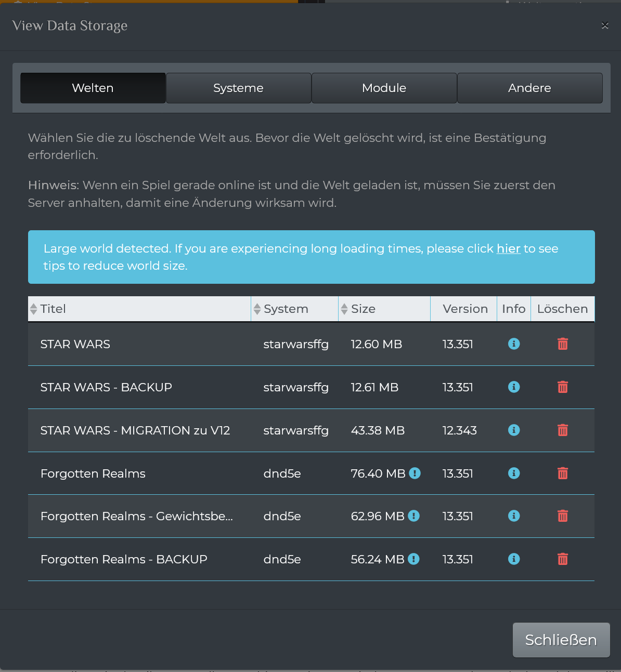Follow the 'hier' link in the large world notice
Screen dimensions: 621x672
pos(509,248)
